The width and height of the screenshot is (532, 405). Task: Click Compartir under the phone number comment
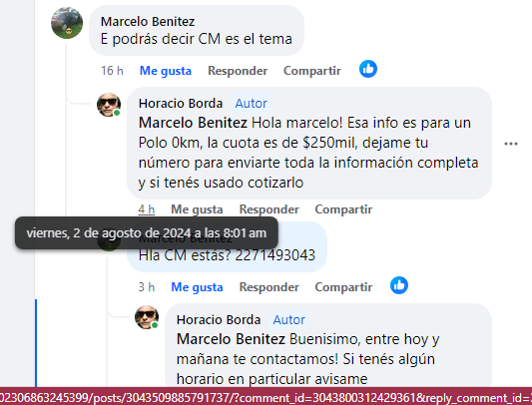pyautogui.click(x=343, y=287)
